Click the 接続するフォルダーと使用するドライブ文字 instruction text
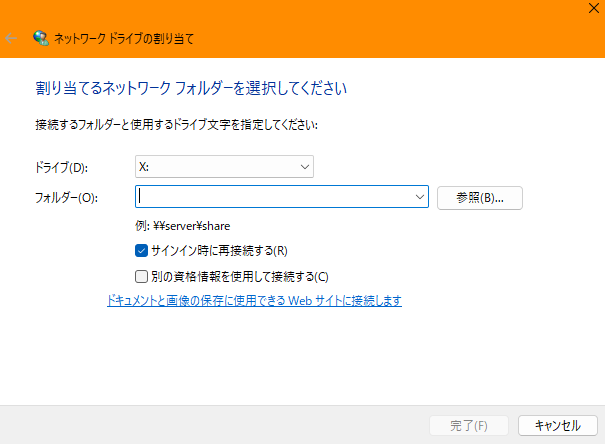This screenshot has width=605, height=444. [x=170, y=126]
